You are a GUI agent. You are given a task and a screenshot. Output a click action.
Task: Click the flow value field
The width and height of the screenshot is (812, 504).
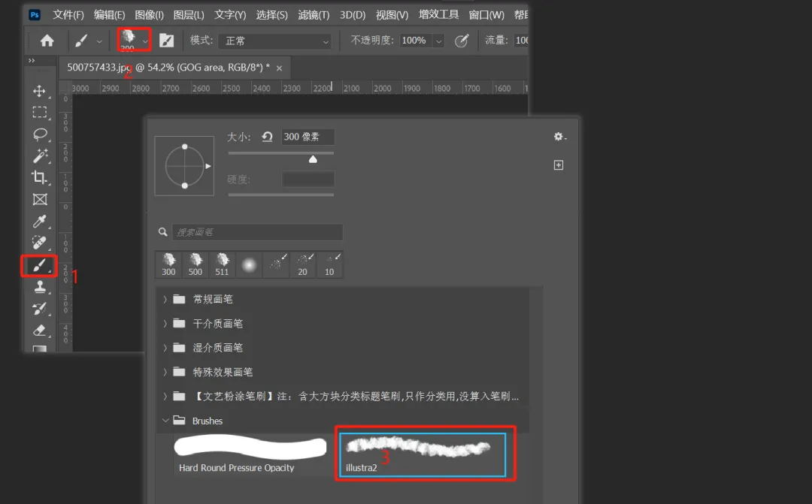point(521,41)
